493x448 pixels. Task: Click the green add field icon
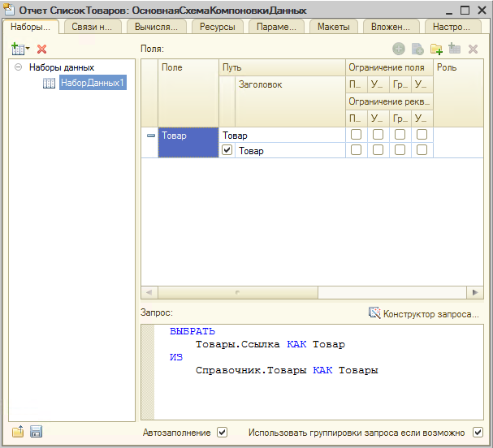(399, 50)
